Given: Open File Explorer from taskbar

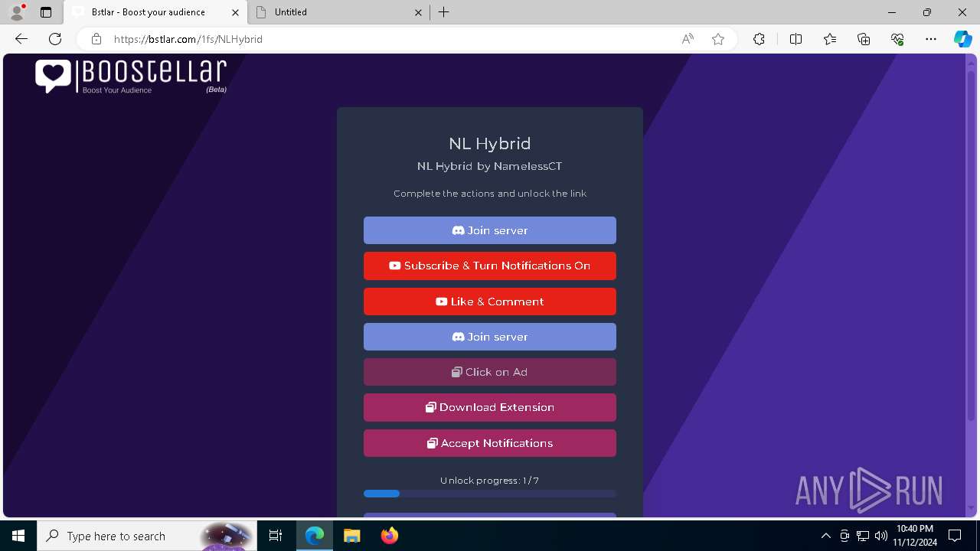Looking at the screenshot, I should tap(351, 536).
